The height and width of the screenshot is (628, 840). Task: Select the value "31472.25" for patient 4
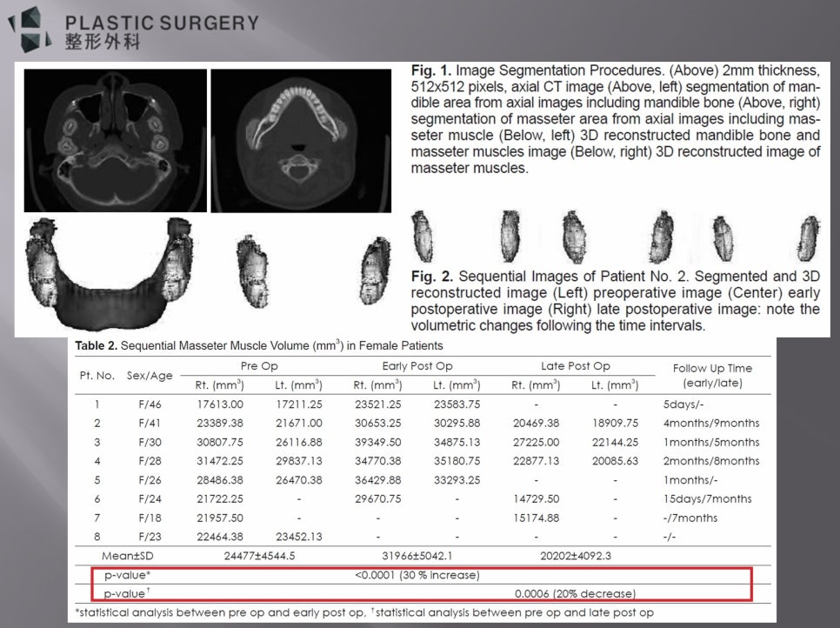220,461
